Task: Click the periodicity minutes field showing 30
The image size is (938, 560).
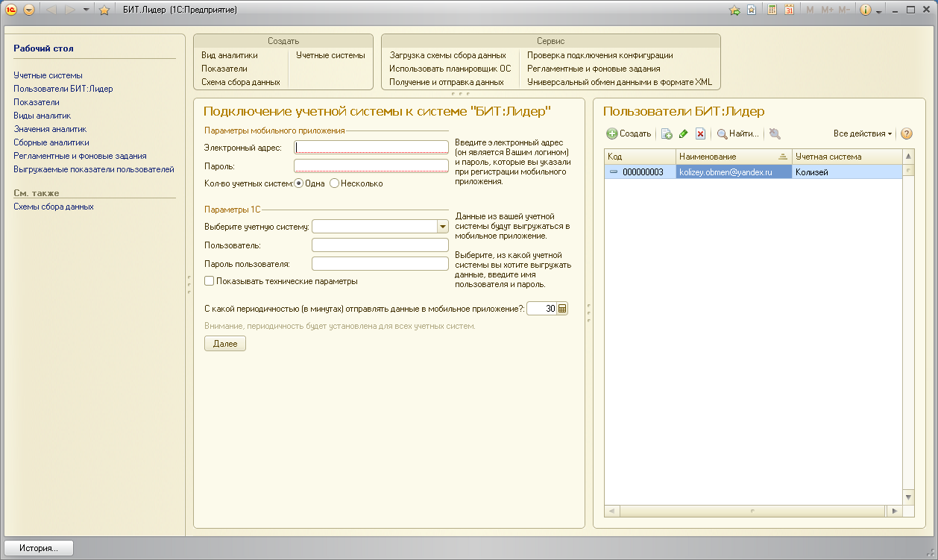Action: coord(542,309)
